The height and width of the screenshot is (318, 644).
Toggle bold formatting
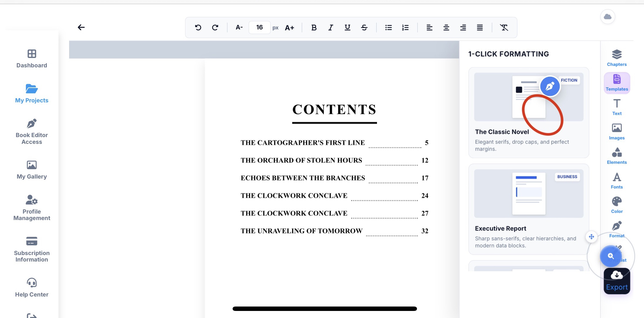pos(314,28)
